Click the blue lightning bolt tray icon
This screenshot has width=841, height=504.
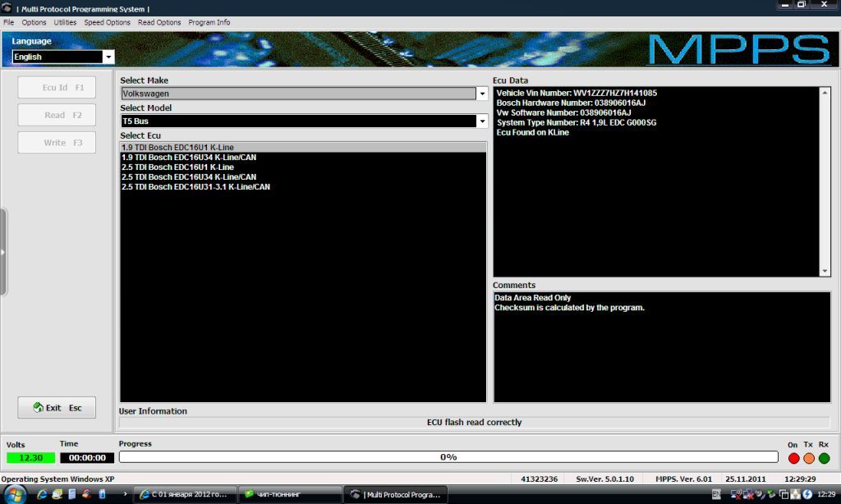pos(807,494)
